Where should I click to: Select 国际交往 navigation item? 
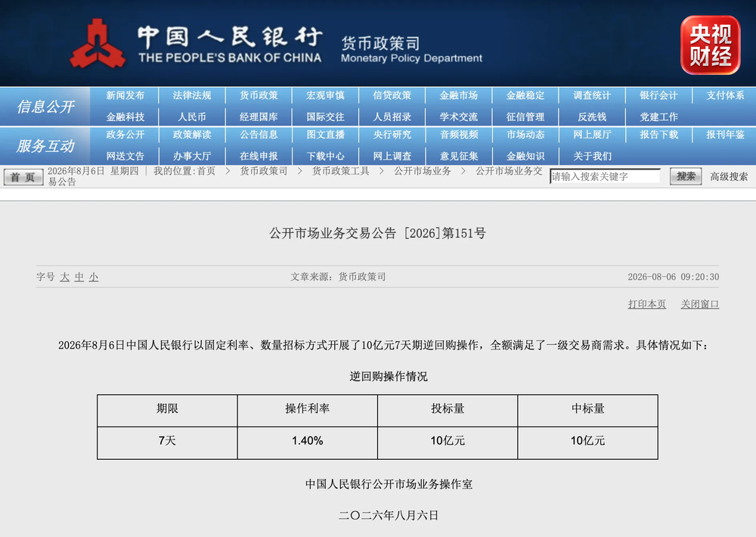tap(325, 116)
